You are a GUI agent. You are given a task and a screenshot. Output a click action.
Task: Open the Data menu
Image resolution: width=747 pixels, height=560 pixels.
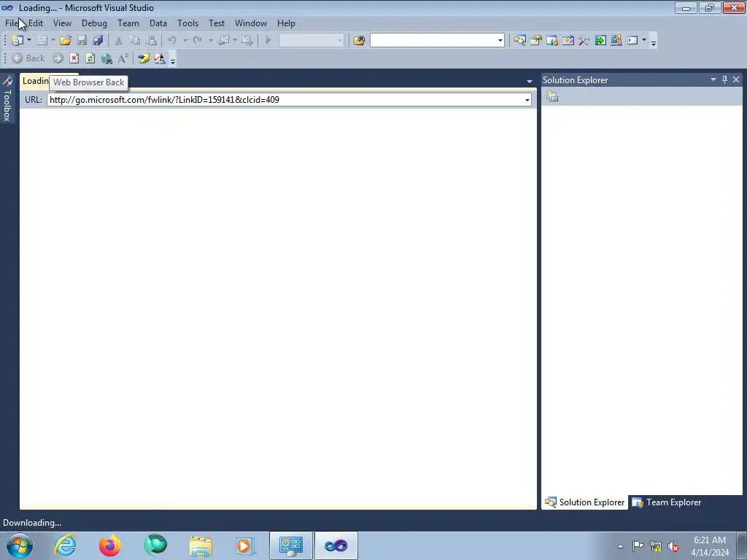pyautogui.click(x=158, y=23)
